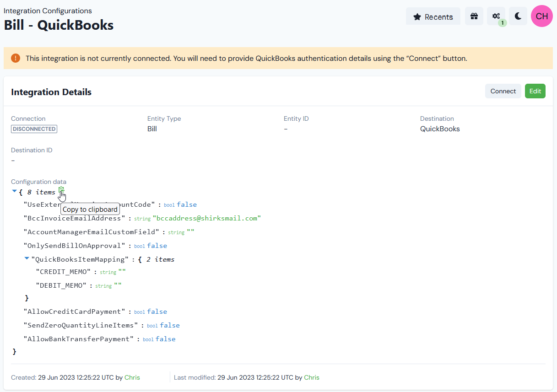Click the blue disclosure triangle before the opening brace
This screenshot has height=392, width=557.
click(14, 191)
